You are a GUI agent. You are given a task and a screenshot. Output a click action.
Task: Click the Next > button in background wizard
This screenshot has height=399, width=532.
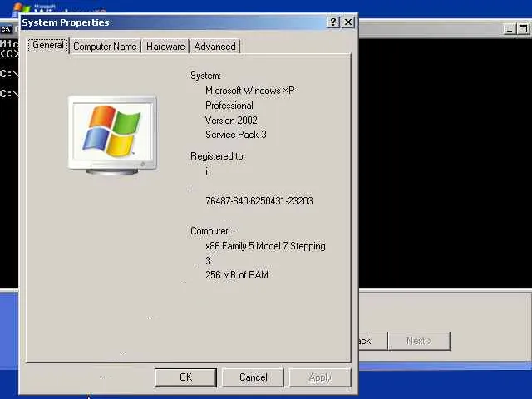(x=419, y=341)
